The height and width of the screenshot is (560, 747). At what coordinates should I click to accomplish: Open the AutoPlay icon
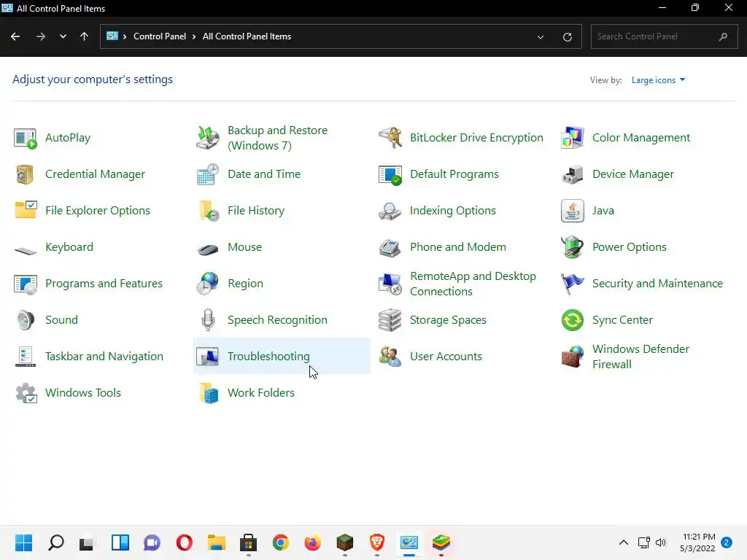click(26, 138)
